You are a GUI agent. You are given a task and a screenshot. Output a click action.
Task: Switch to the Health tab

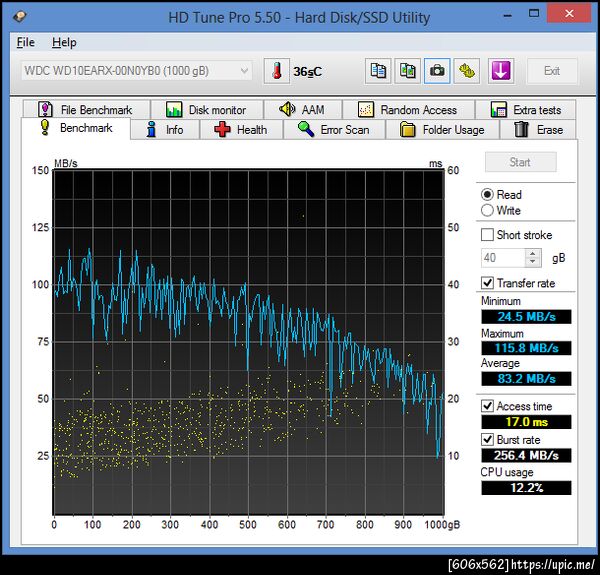coord(241,130)
